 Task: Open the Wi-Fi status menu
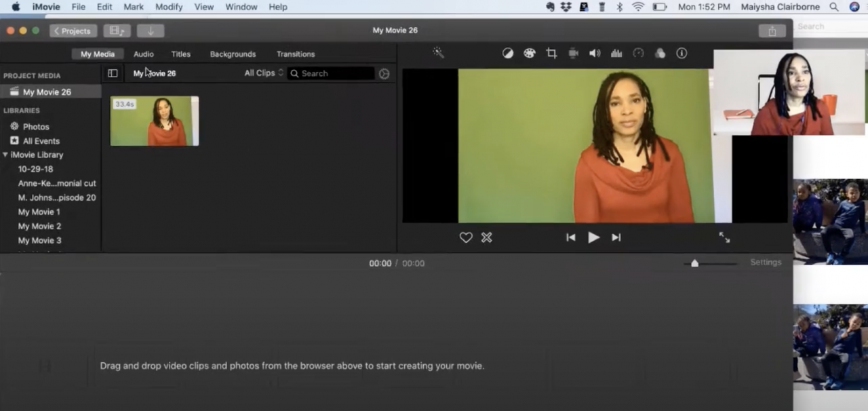tap(638, 7)
